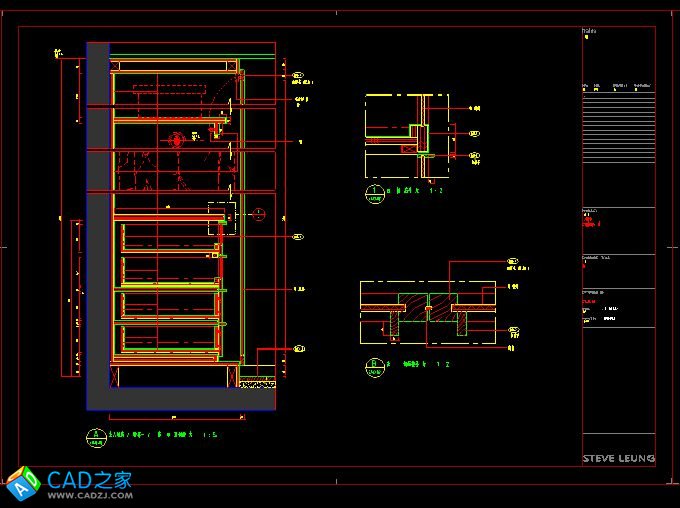680x508 pixels.
Task: Select the green material tag at the elevation top right
Action: [298, 75]
